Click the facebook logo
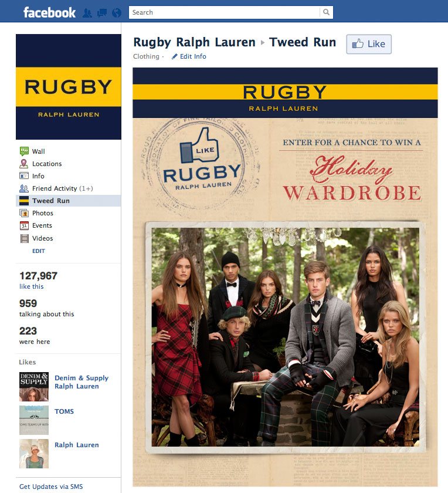 [49, 12]
